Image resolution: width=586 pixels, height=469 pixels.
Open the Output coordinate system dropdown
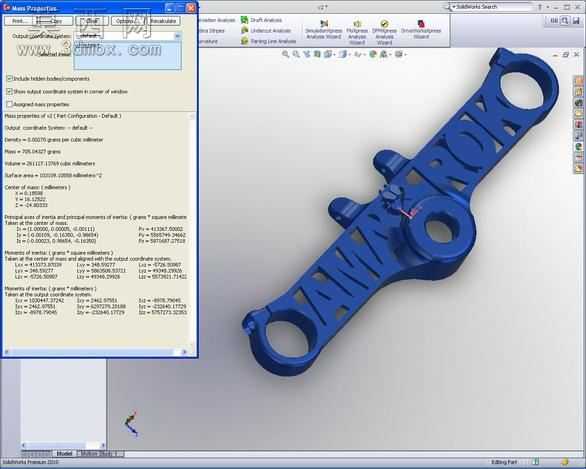[x=178, y=36]
